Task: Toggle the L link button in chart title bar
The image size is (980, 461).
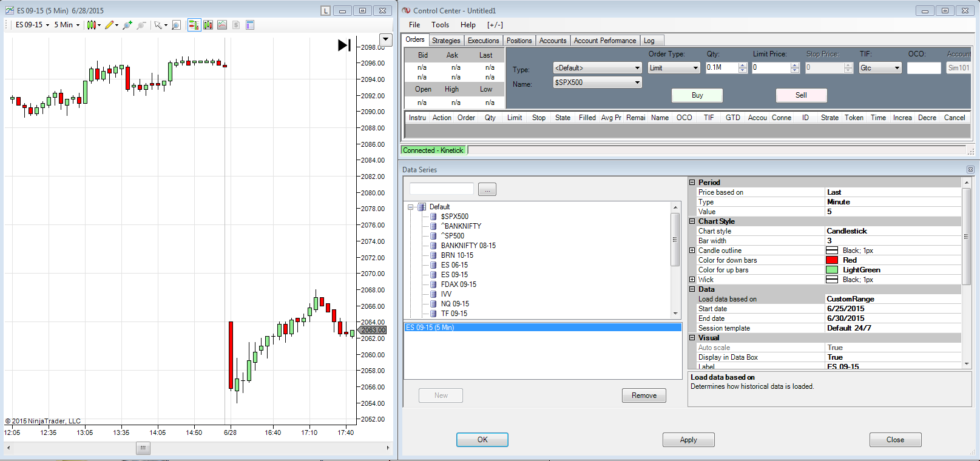Action: (326, 11)
